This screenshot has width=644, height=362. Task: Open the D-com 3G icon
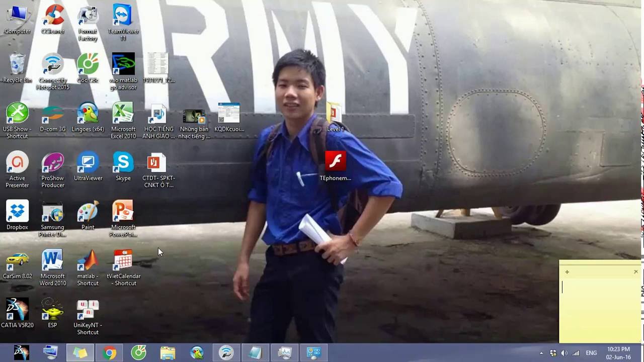[52, 117]
